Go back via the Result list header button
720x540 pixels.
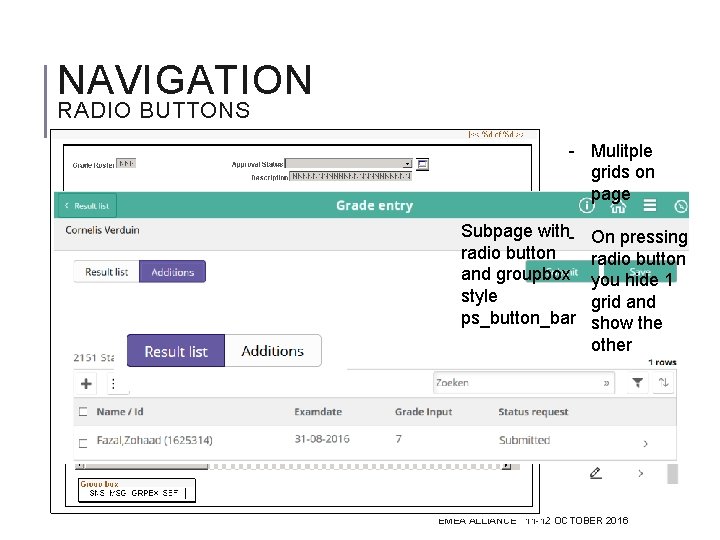[x=86, y=206]
